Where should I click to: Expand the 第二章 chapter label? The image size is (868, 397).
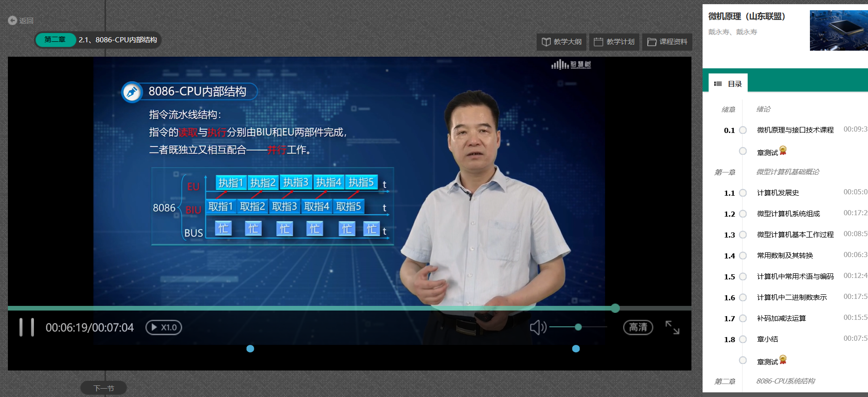click(55, 40)
